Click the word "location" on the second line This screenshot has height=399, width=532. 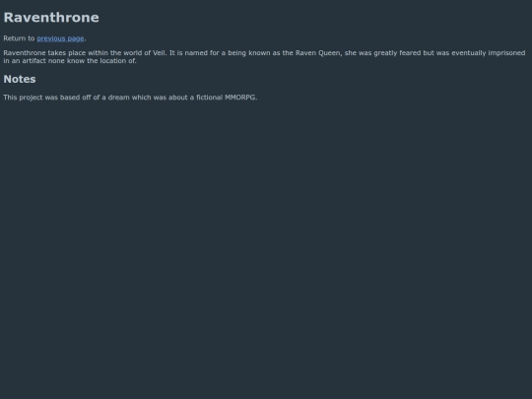pyautogui.click(x=113, y=61)
